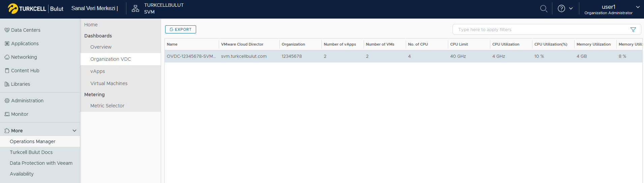Viewport: 644px width, 183px height.
Task: Click the EXPORT button
Action: [x=181, y=29]
